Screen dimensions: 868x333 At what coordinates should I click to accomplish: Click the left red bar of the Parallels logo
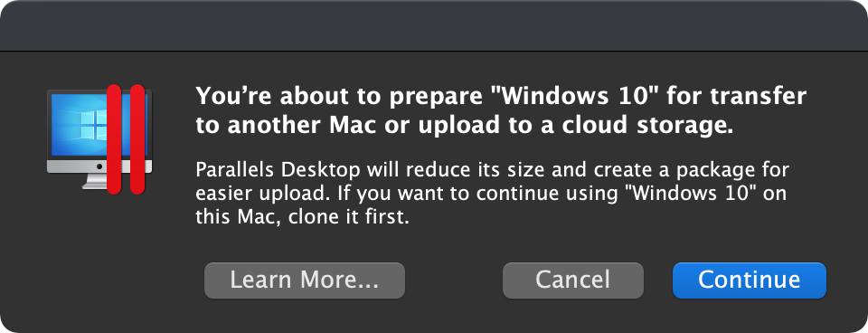(114, 139)
